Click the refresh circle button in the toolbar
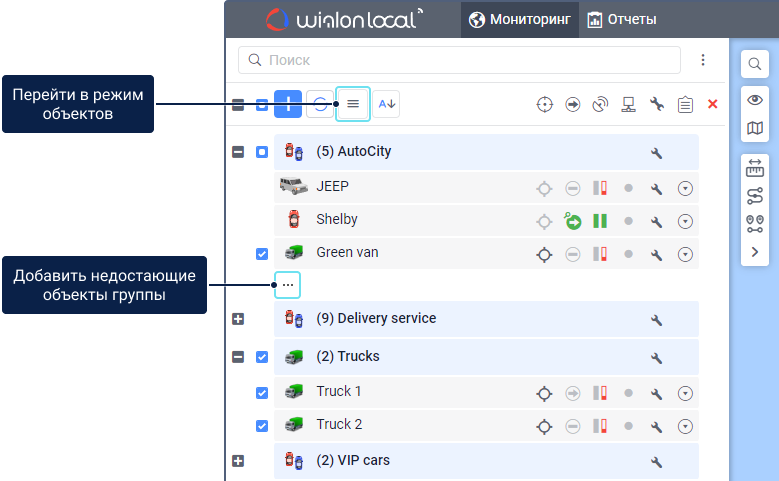This screenshot has height=481, width=779. [x=320, y=104]
